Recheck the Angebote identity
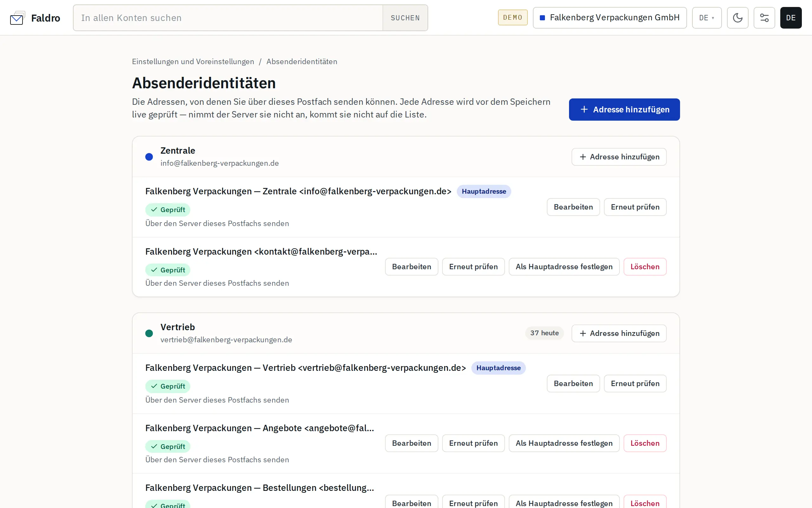Image resolution: width=812 pixels, height=508 pixels. [473, 443]
